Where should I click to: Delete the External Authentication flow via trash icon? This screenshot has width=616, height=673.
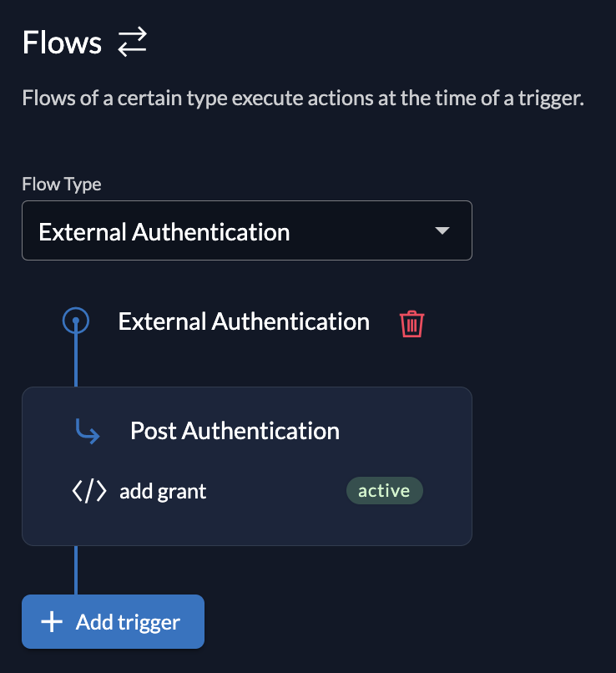pos(412,323)
